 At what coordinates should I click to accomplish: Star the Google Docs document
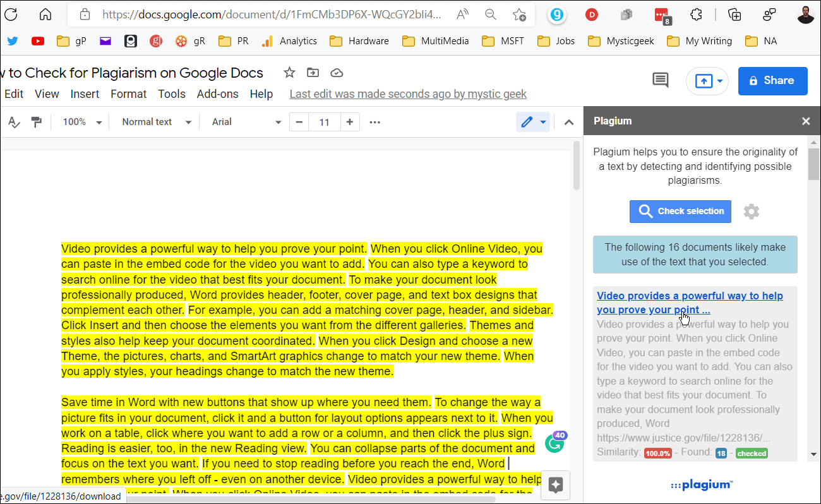coord(289,73)
